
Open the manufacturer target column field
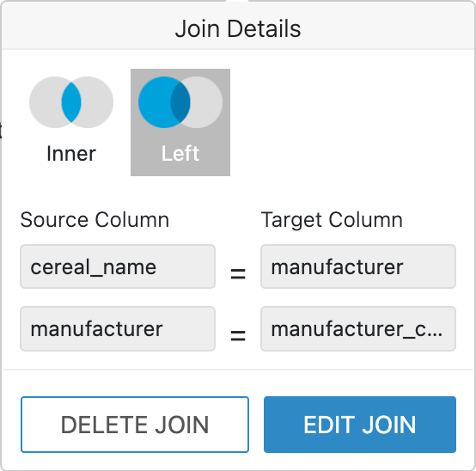pyautogui.click(x=358, y=266)
